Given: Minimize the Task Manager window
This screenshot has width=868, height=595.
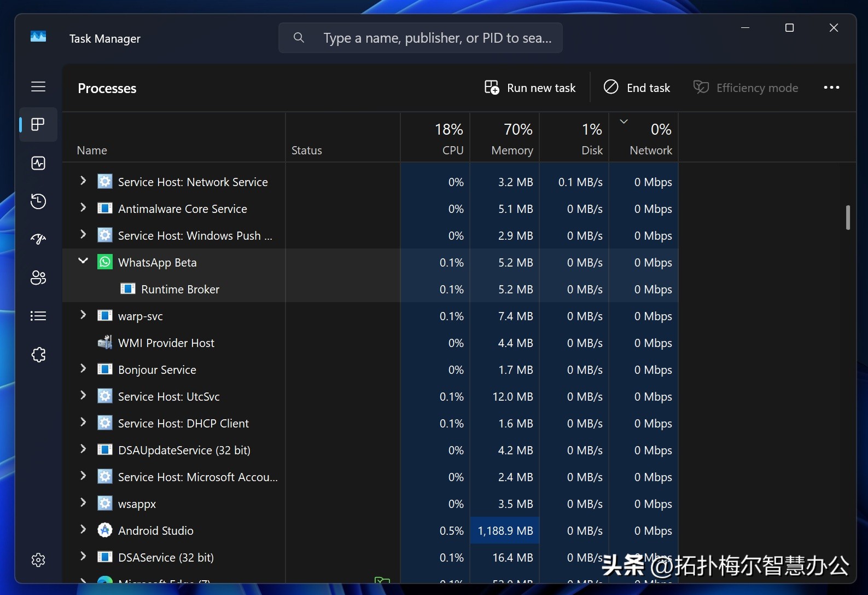Looking at the screenshot, I should 745,27.
